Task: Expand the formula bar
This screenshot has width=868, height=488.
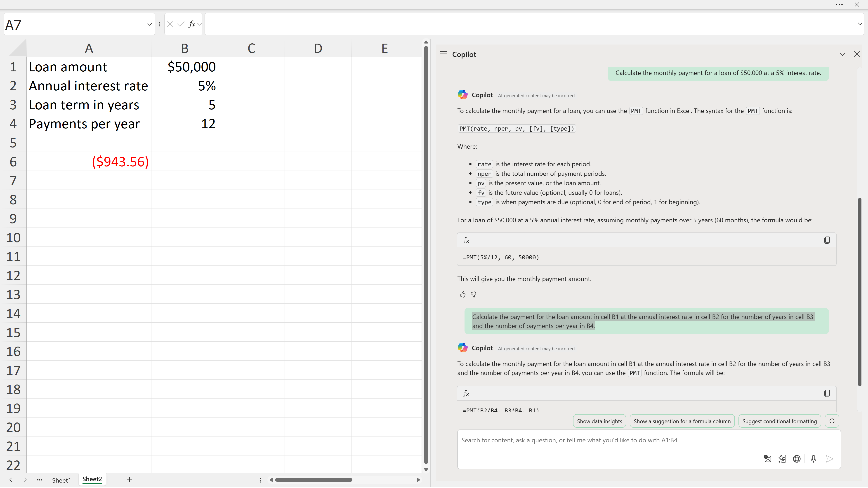Action: click(860, 24)
